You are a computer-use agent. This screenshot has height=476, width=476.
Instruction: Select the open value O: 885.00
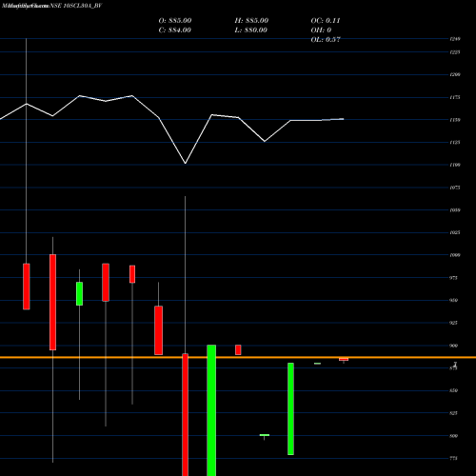(175, 21)
